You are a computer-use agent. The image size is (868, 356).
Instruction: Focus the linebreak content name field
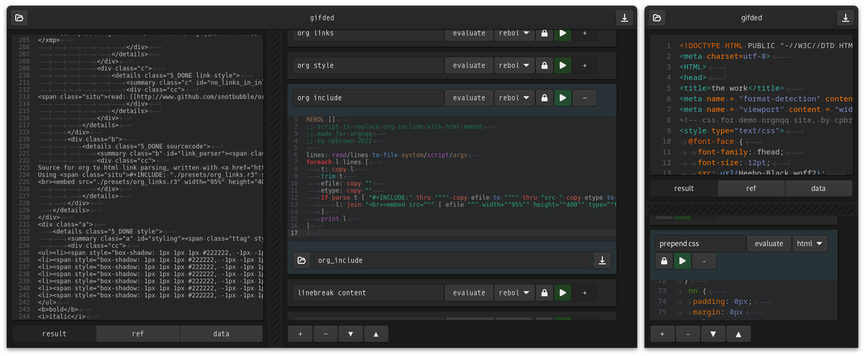pyautogui.click(x=368, y=293)
